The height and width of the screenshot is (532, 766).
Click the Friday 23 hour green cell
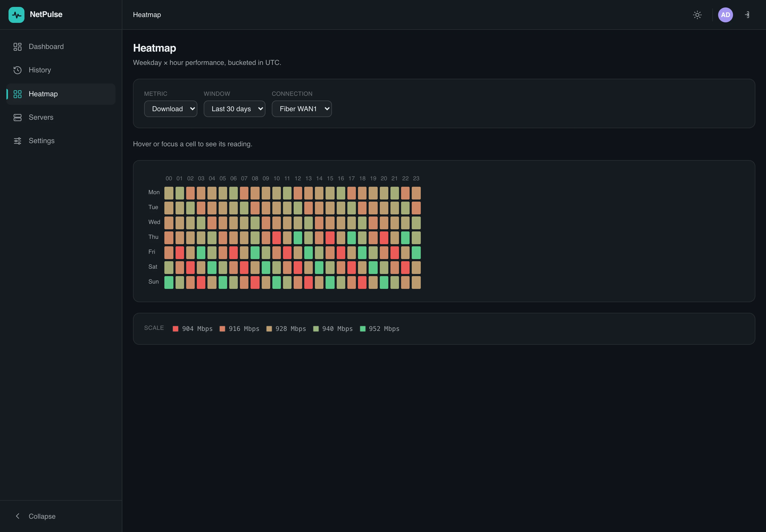point(416,253)
